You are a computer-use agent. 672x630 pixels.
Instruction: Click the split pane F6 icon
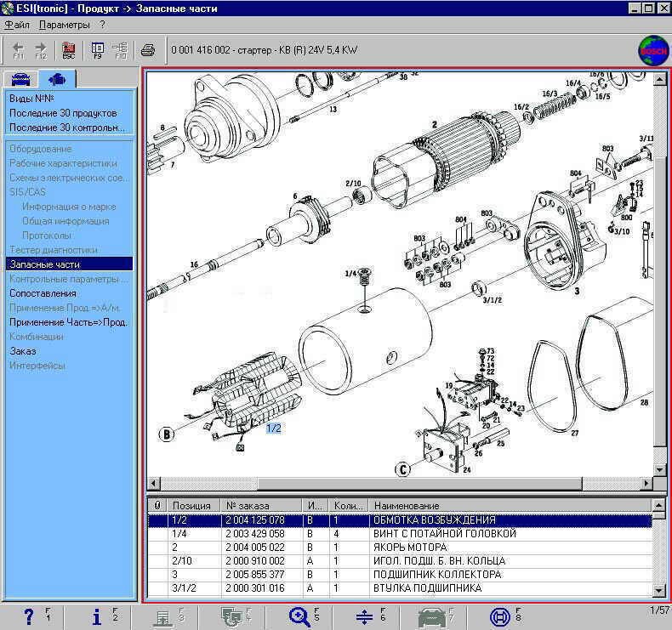tap(365, 616)
